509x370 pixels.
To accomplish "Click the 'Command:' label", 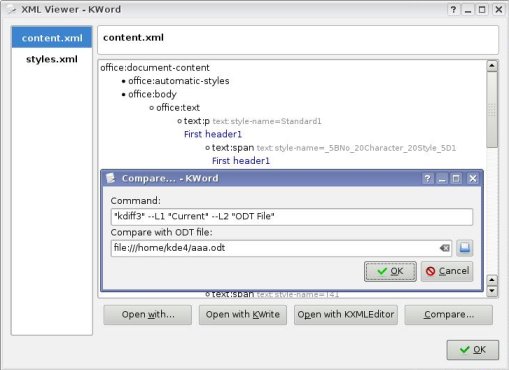I will [x=136, y=201].
